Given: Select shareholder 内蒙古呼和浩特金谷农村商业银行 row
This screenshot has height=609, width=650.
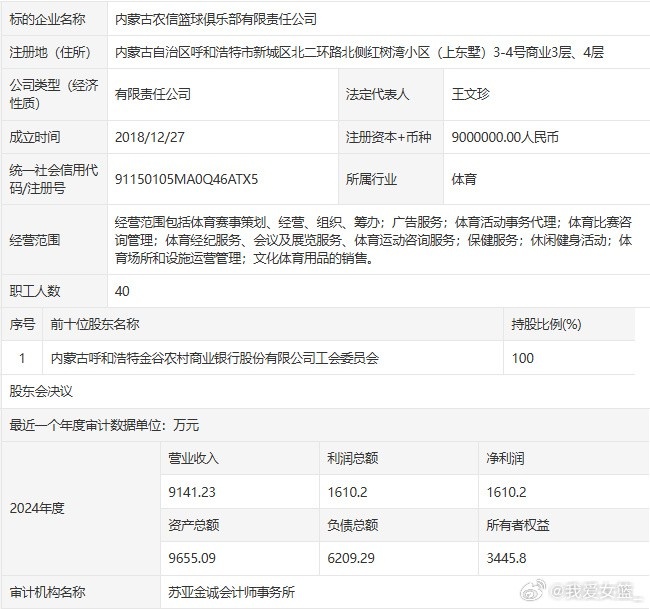Looking at the screenshot, I should click(x=215, y=357).
